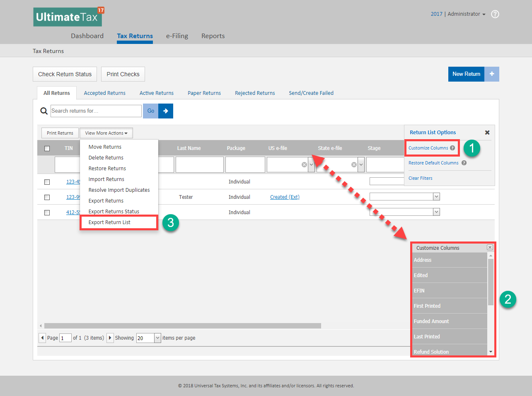Select Funded Amount in Customize Columns list
The height and width of the screenshot is (396, 532).
coord(450,321)
